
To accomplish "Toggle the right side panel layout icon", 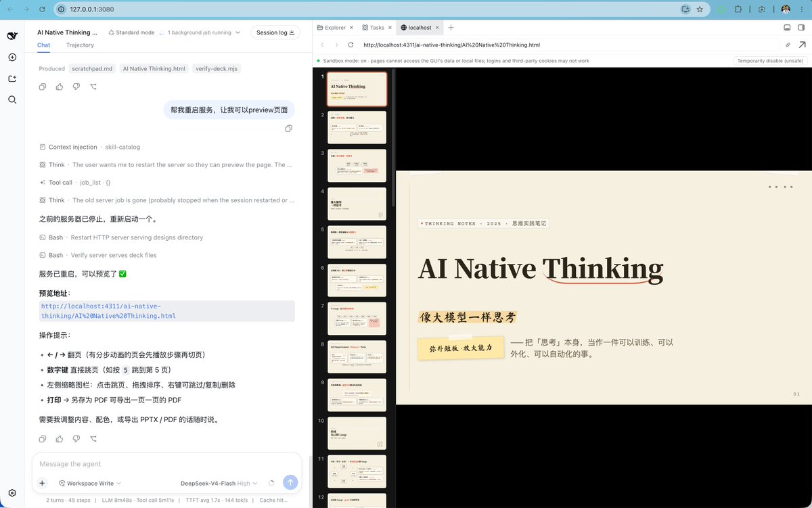I will 803,28.
